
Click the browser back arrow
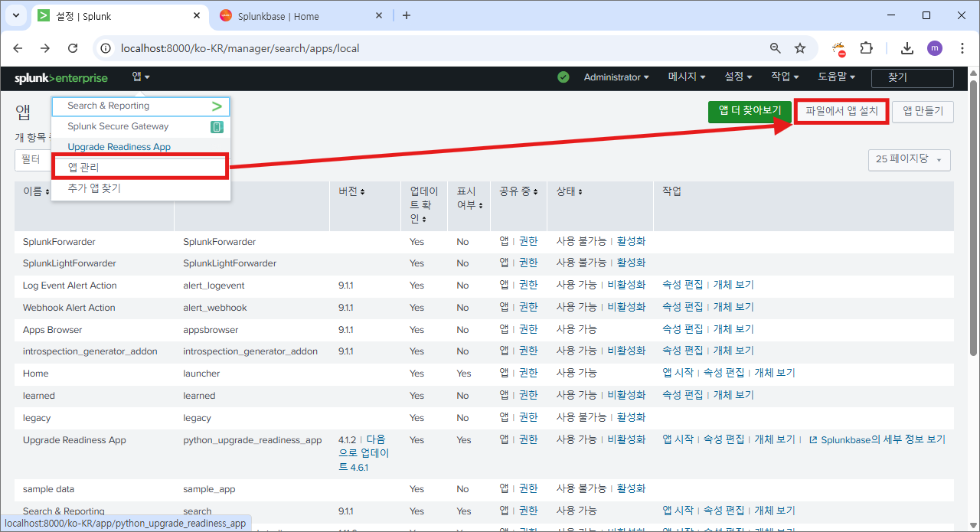[x=18, y=48]
